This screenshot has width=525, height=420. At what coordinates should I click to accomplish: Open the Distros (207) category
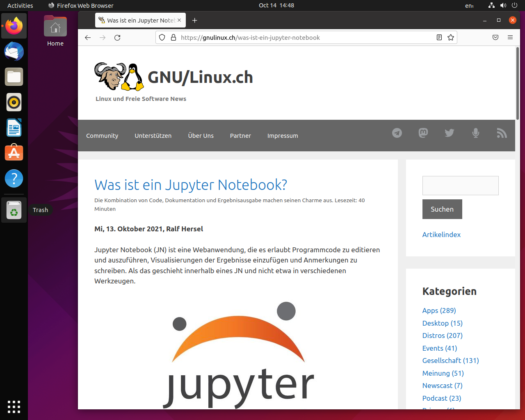443,336
